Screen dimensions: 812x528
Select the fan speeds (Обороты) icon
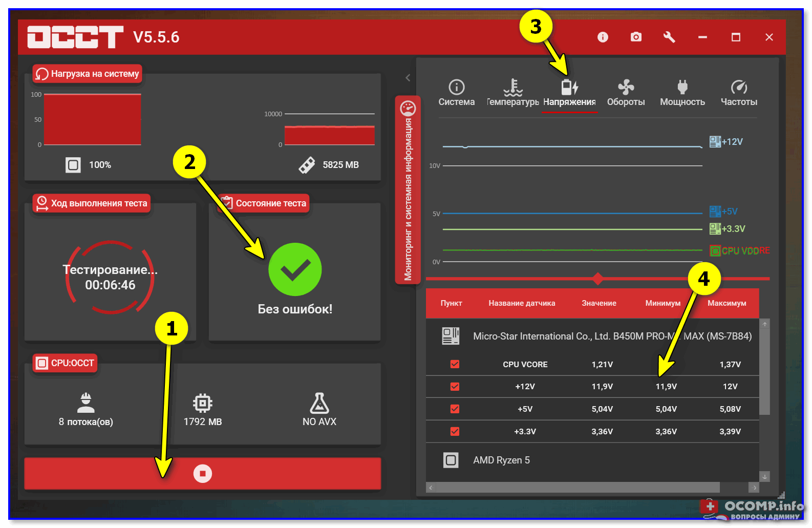click(626, 88)
